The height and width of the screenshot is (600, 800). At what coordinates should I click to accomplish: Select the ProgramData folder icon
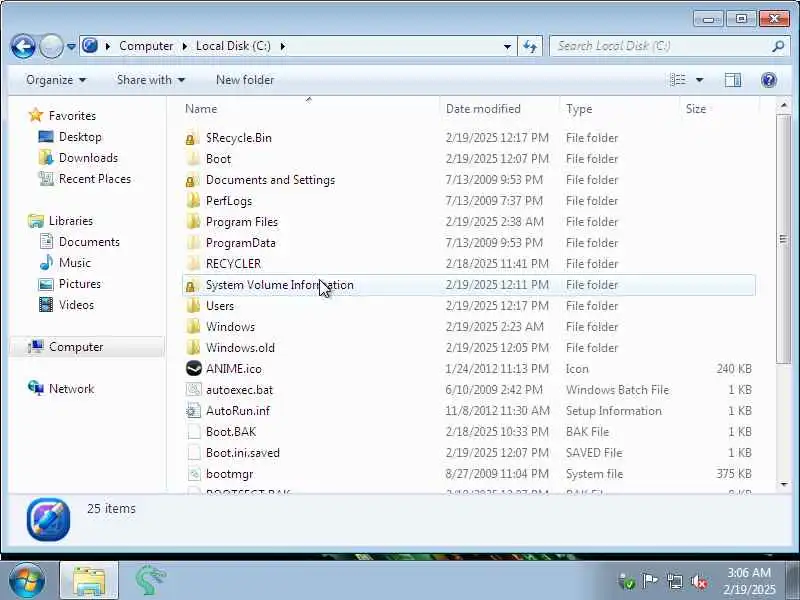[x=193, y=242]
